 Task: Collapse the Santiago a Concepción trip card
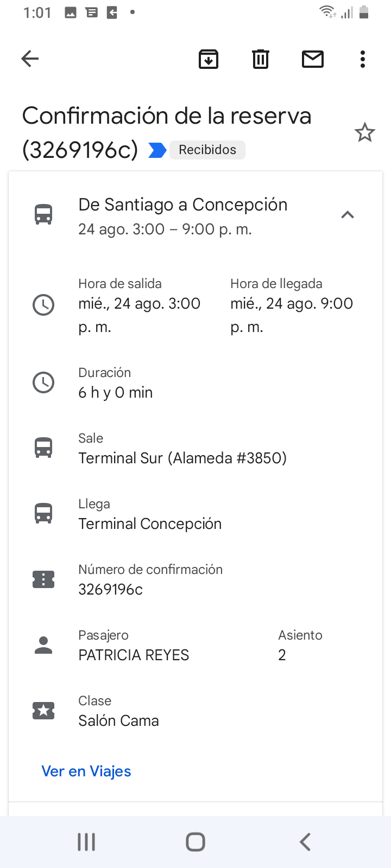click(x=348, y=215)
